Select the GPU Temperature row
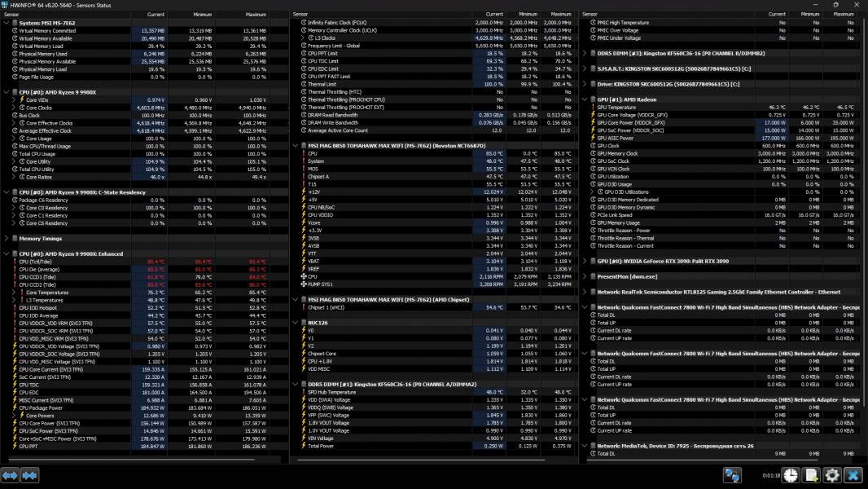Viewport: 868px width, 489px height. click(x=724, y=108)
